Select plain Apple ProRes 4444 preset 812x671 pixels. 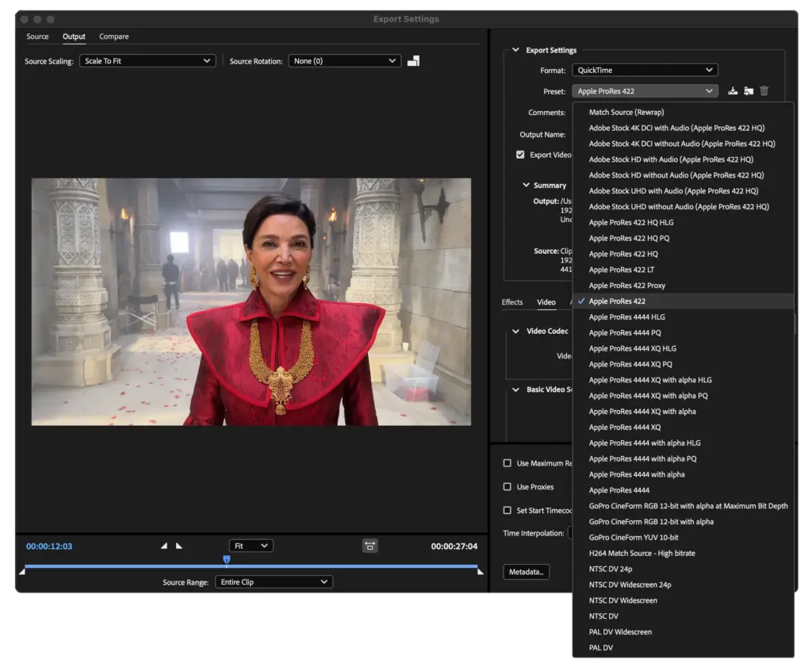point(683,490)
